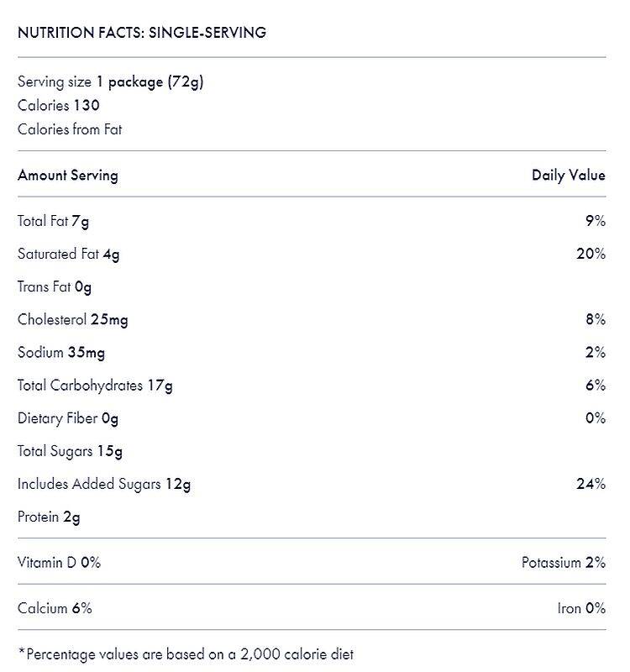The width and height of the screenshot is (630, 672).
Task: Click the Serving size 1 package (72g) text
Action: tap(110, 81)
